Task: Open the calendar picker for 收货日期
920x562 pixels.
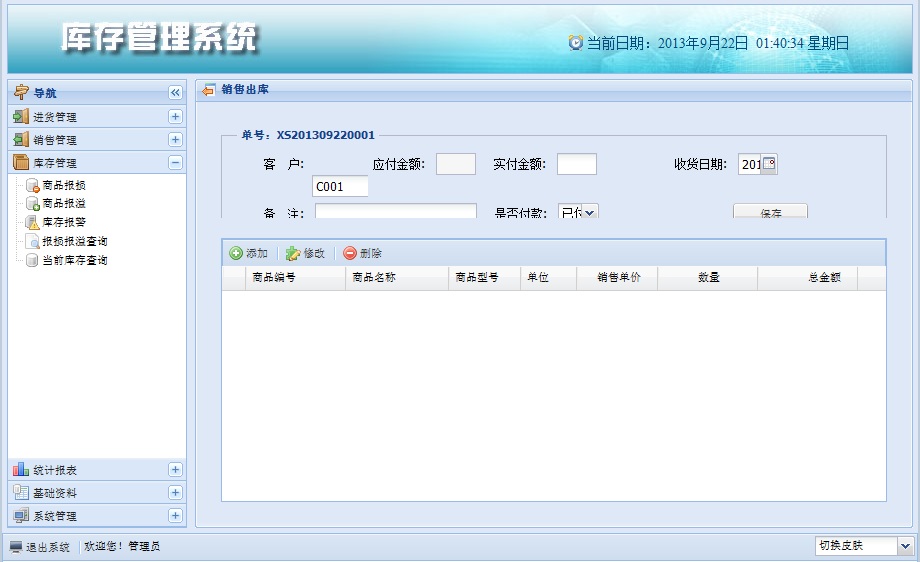Action: point(769,165)
